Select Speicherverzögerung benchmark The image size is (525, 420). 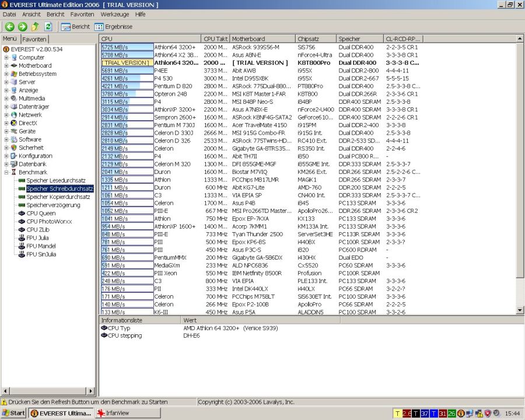pos(53,205)
